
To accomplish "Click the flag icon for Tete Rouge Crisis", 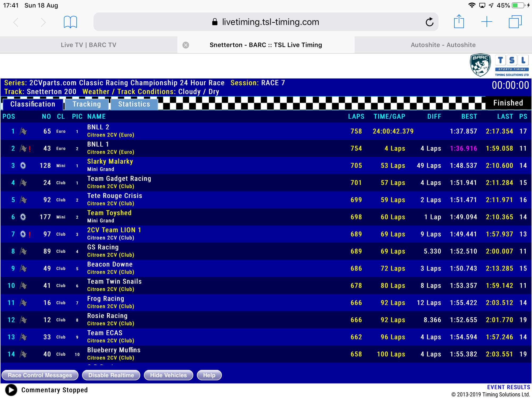I will [x=23, y=200].
